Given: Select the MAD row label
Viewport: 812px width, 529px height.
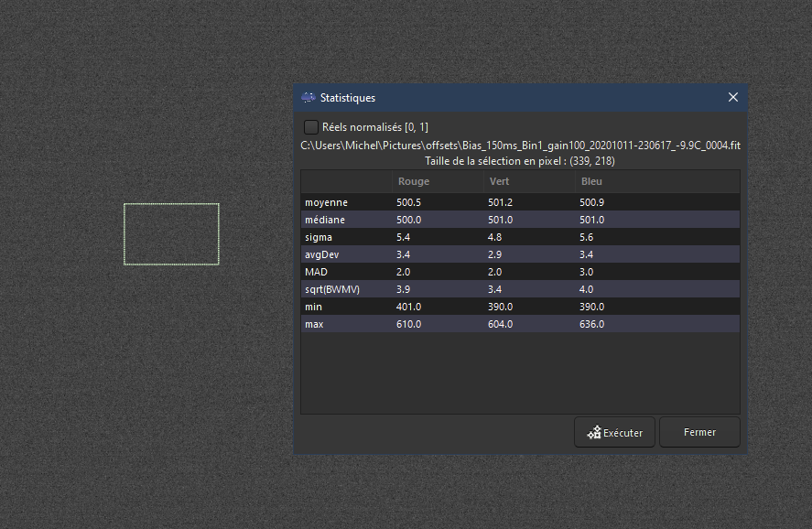Looking at the screenshot, I should 316,272.
